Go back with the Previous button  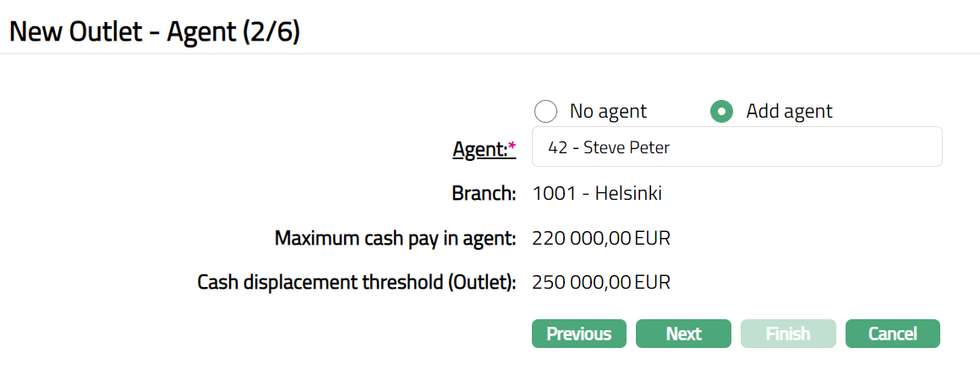coord(578,334)
